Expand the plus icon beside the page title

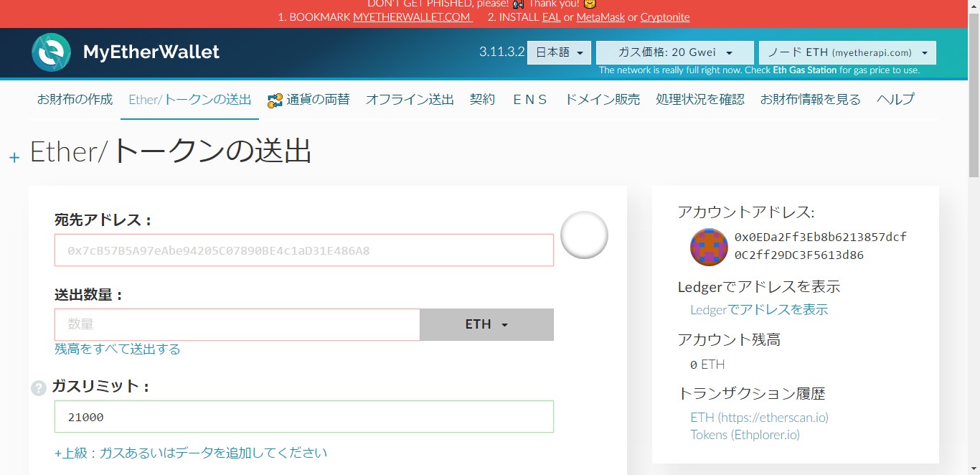[x=14, y=157]
